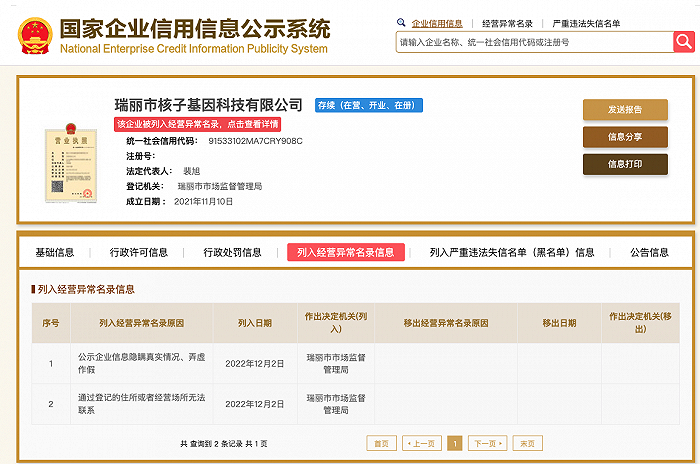Switch to the 行政许可信息 tab

(138, 253)
